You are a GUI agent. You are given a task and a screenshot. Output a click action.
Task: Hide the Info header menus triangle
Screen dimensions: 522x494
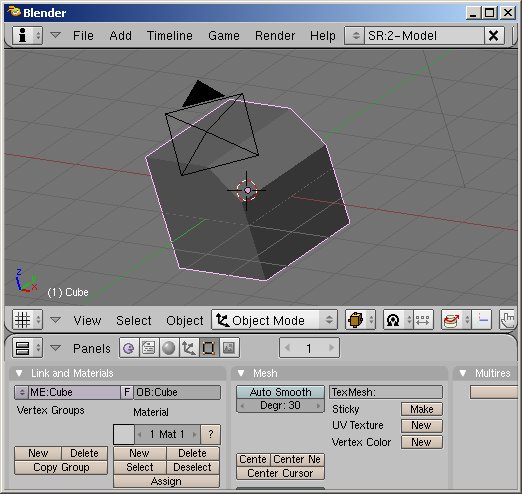click(x=55, y=35)
